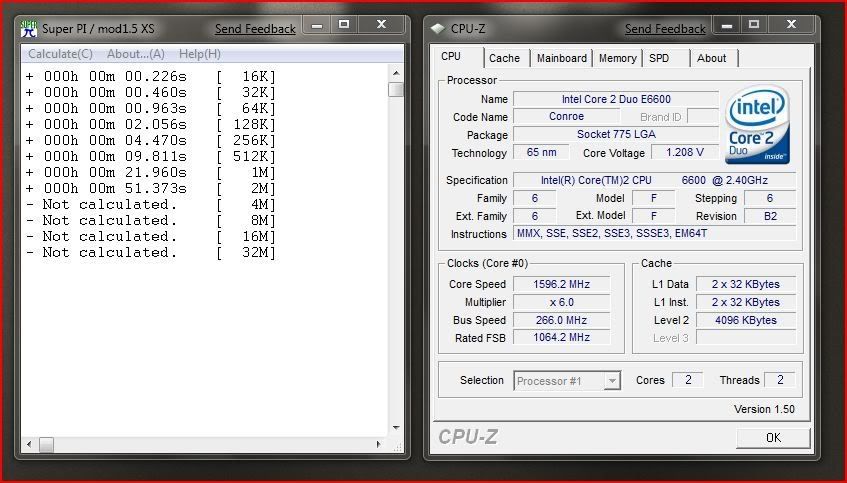
Task: Click the L1 Inst. value 2 x 32 KBytes
Action: point(745,302)
